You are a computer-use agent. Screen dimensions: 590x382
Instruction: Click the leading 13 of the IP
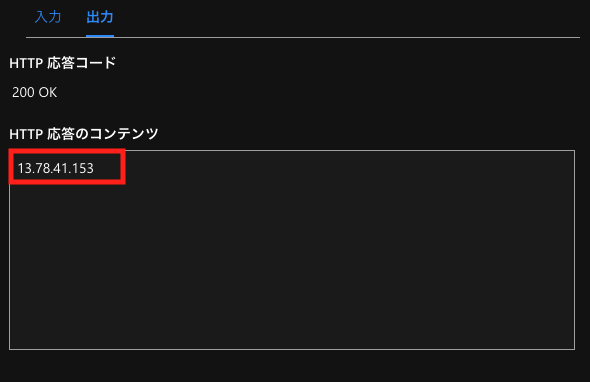click(x=24, y=168)
